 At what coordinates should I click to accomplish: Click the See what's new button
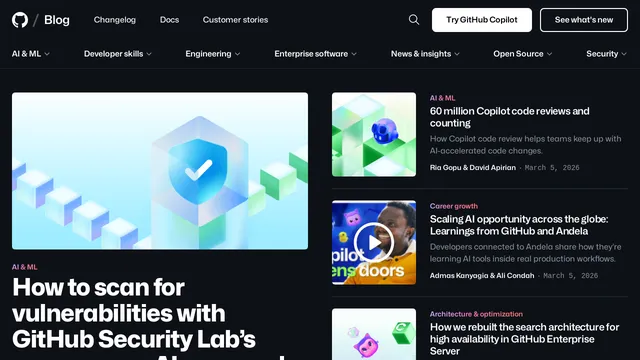click(x=584, y=20)
